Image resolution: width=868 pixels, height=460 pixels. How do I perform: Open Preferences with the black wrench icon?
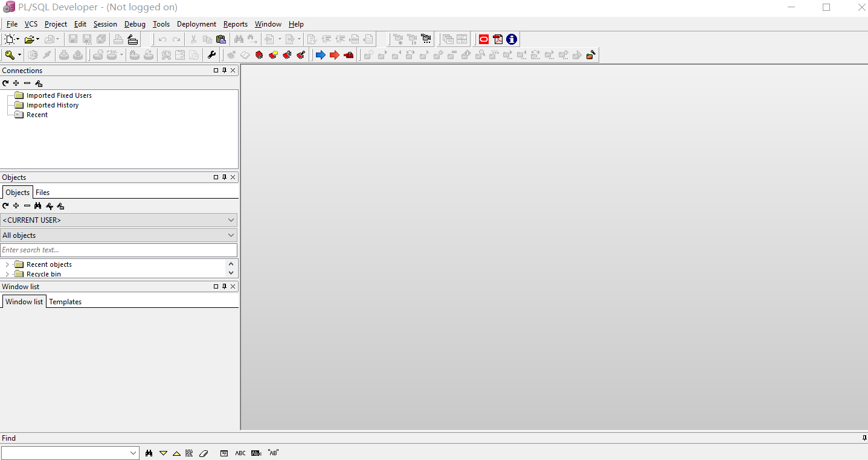click(x=211, y=55)
